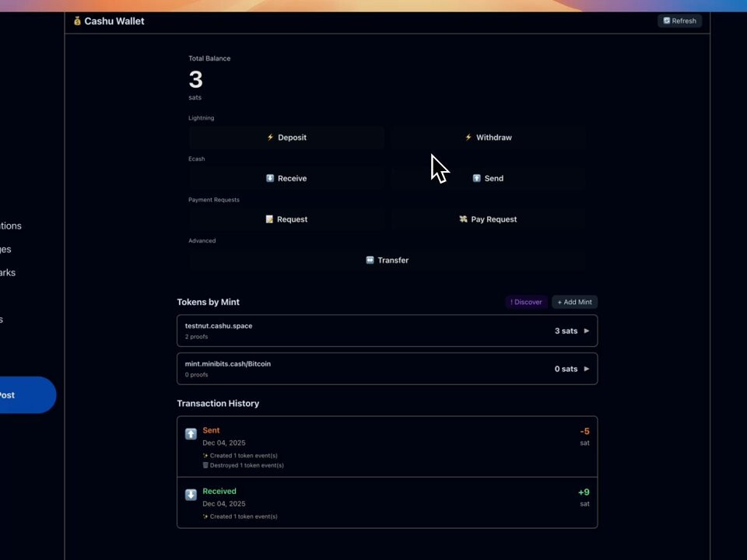Click the Add Mint button
Viewport: 747px width, 560px height.
[574, 302]
